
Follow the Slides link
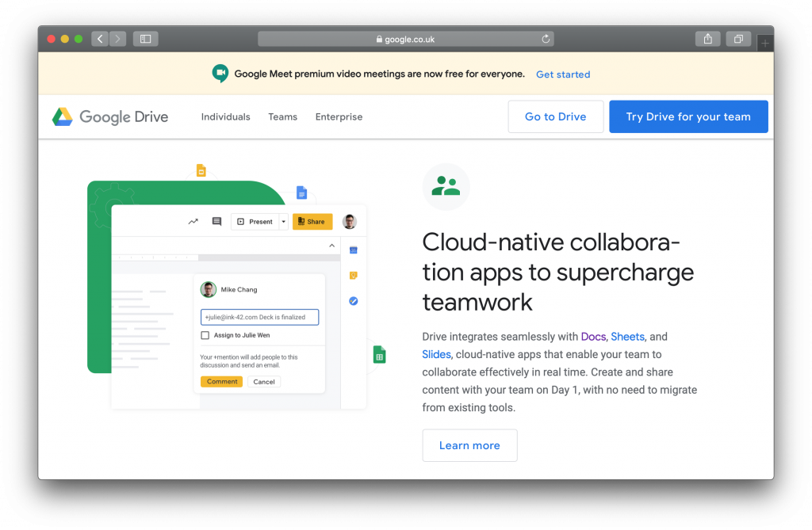point(437,354)
